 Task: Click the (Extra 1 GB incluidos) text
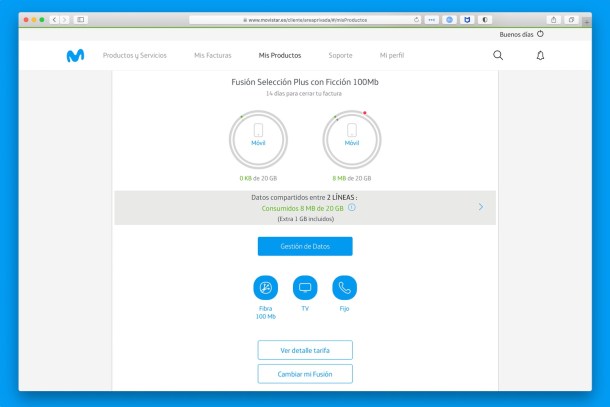(x=305, y=219)
